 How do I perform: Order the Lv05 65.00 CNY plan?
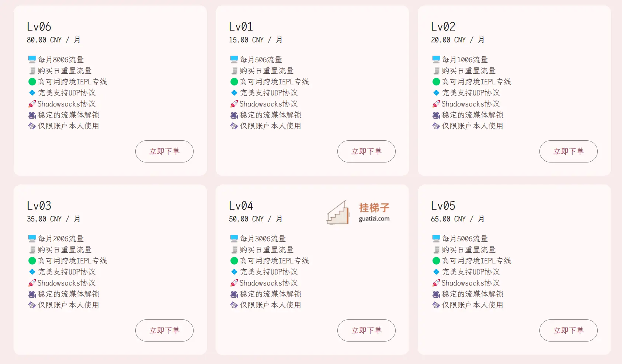569,330
